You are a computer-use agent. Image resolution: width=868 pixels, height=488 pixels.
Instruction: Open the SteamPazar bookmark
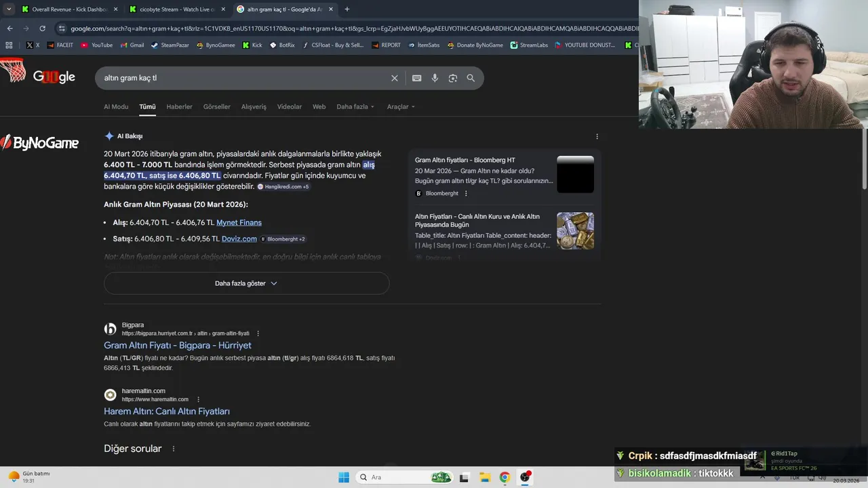coord(170,45)
